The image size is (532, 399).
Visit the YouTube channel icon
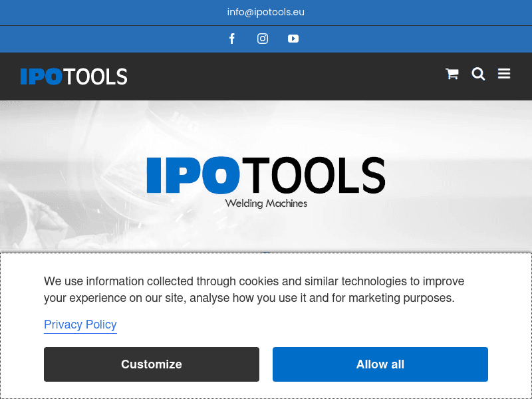(x=293, y=39)
